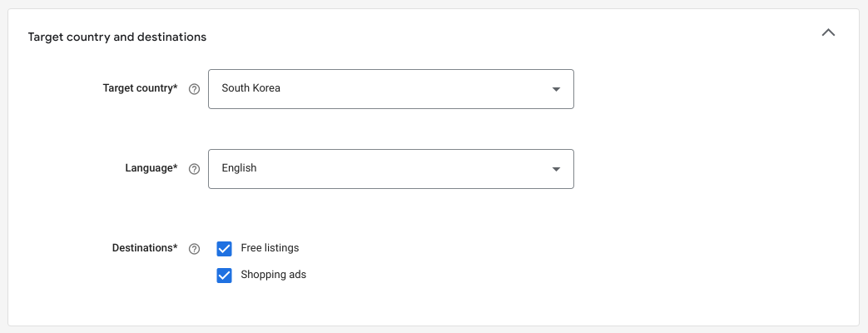
Task: Toggle Free listings by clicking its label
Action: (270, 248)
